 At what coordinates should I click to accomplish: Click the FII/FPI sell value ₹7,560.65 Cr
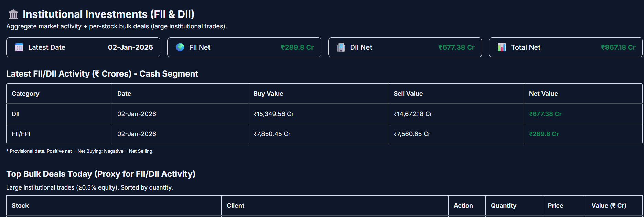pyautogui.click(x=412, y=134)
